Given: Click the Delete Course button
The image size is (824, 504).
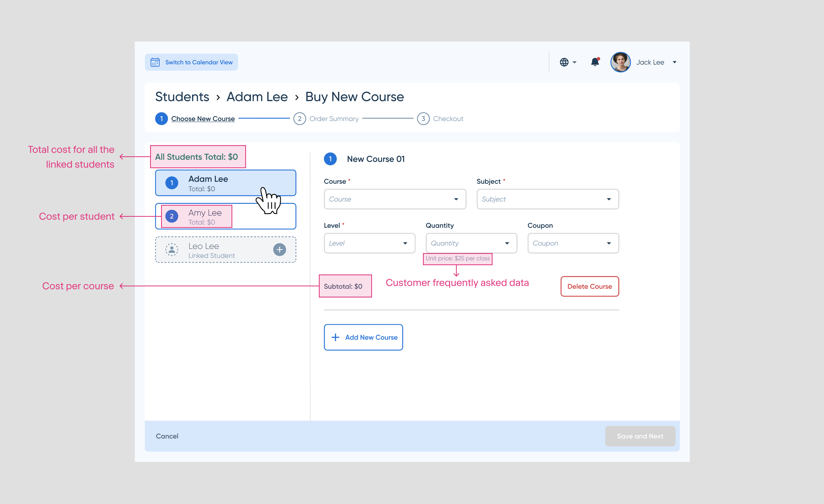Looking at the screenshot, I should coord(590,287).
